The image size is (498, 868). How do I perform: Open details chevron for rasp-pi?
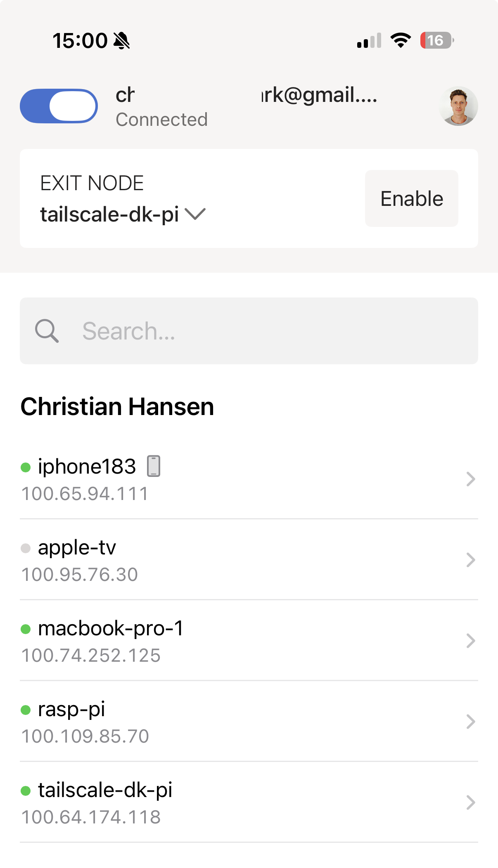coord(470,722)
